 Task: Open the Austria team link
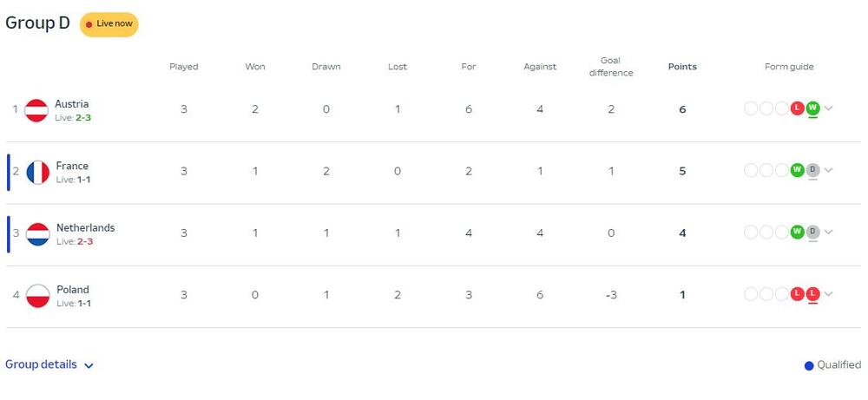(72, 104)
